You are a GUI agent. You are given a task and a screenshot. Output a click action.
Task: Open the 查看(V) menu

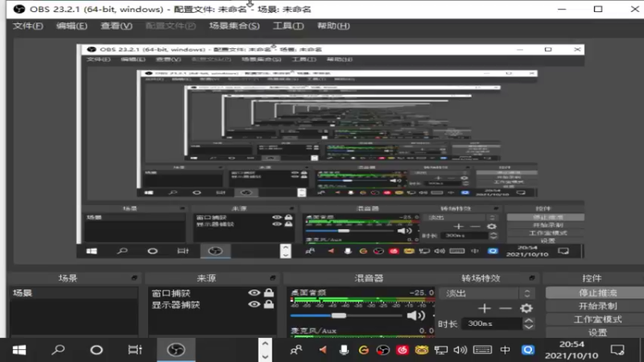(116, 26)
